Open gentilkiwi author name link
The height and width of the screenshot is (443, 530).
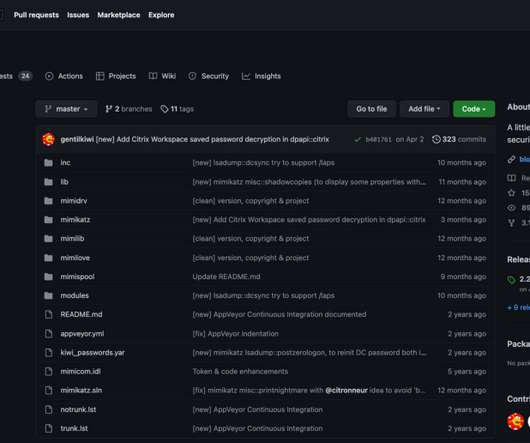77,139
